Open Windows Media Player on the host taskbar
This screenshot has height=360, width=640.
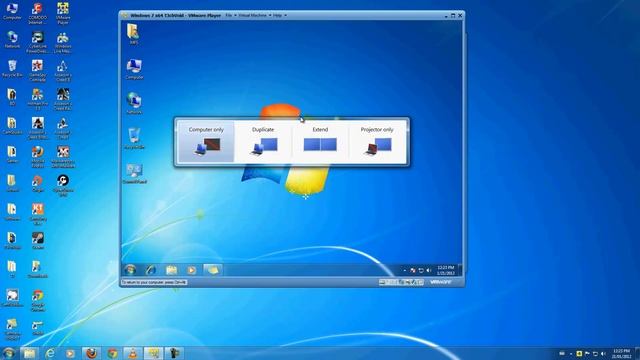(71, 353)
